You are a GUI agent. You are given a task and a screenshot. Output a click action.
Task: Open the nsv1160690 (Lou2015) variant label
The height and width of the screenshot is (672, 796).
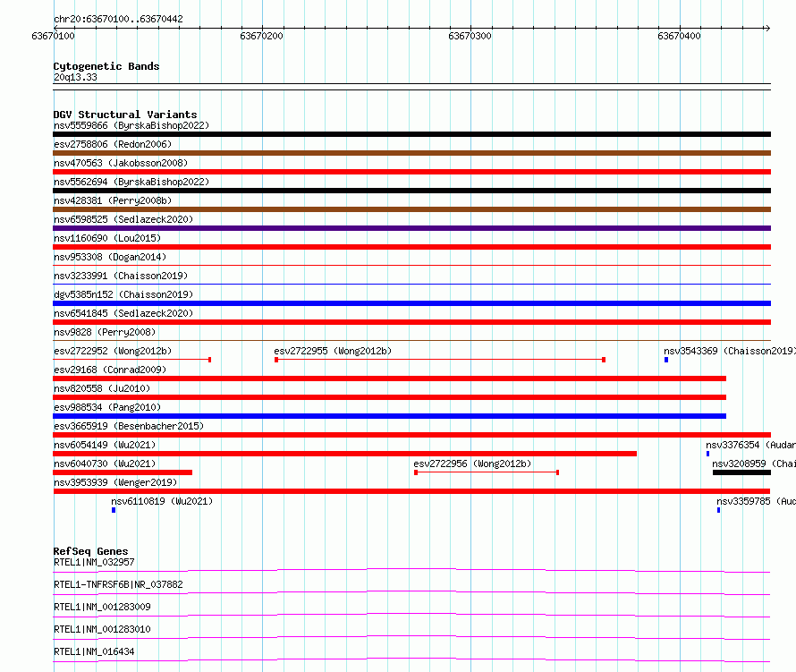tap(107, 238)
